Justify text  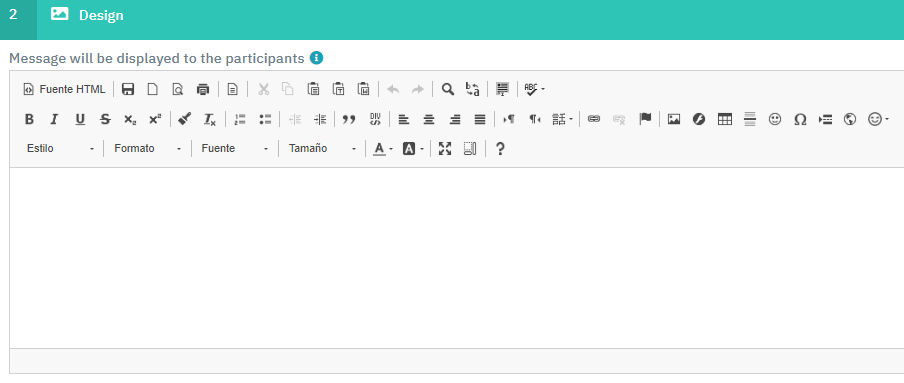pos(480,119)
